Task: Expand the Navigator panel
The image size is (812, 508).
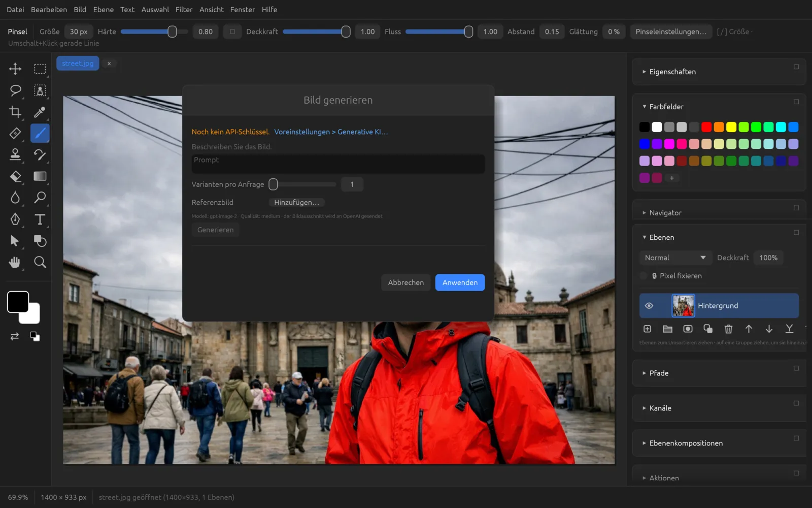Action: coord(645,213)
